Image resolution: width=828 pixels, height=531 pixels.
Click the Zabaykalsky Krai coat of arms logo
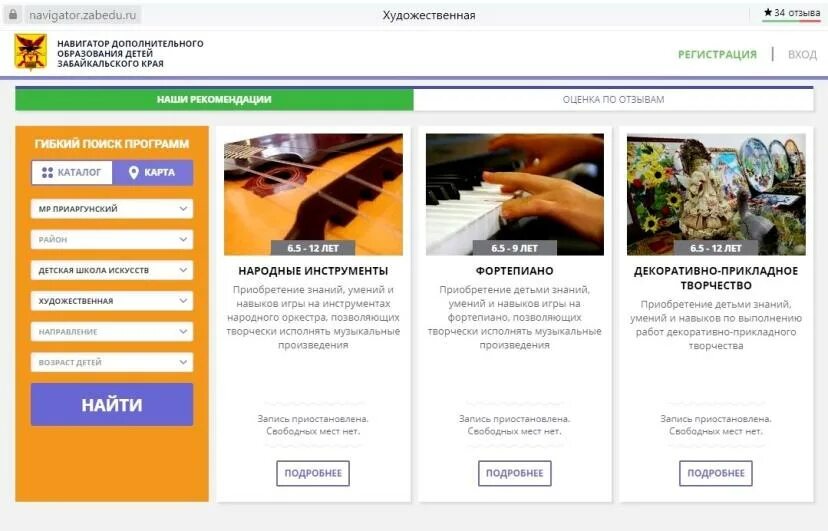(x=31, y=52)
